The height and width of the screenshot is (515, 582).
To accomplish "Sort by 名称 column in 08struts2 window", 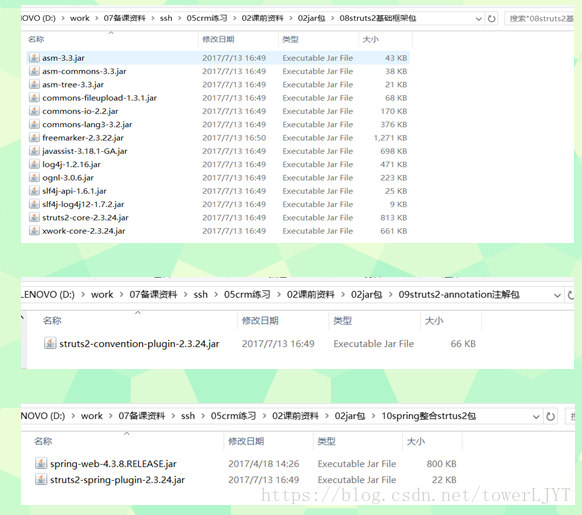I will 36,39.
